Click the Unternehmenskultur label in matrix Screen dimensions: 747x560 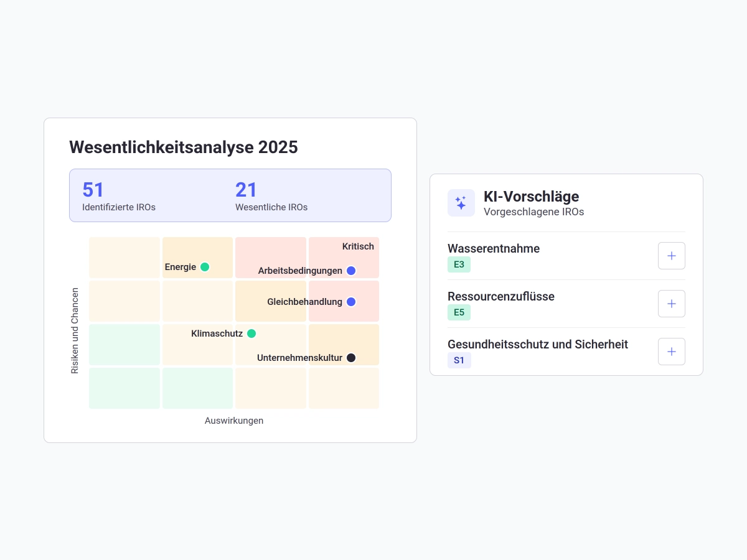click(299, 358)
